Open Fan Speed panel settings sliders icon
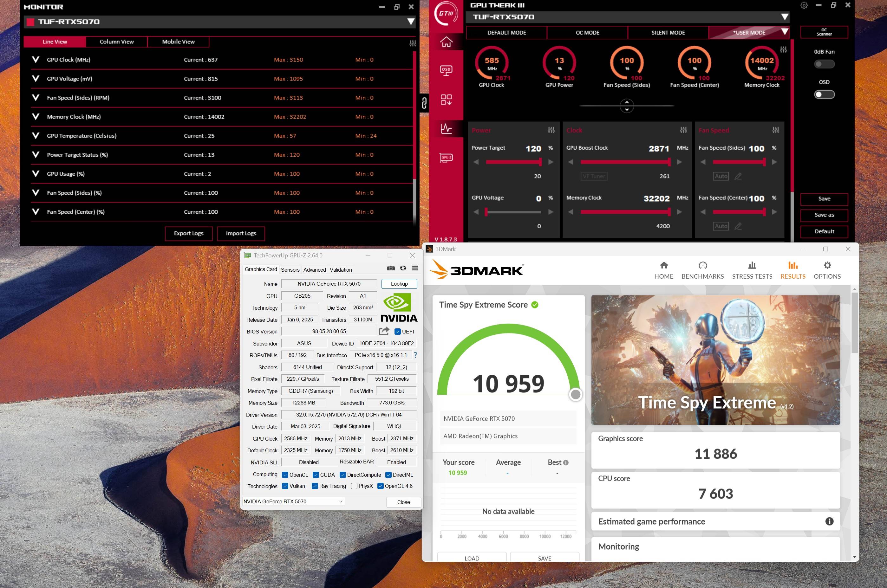 pos(776,130)
